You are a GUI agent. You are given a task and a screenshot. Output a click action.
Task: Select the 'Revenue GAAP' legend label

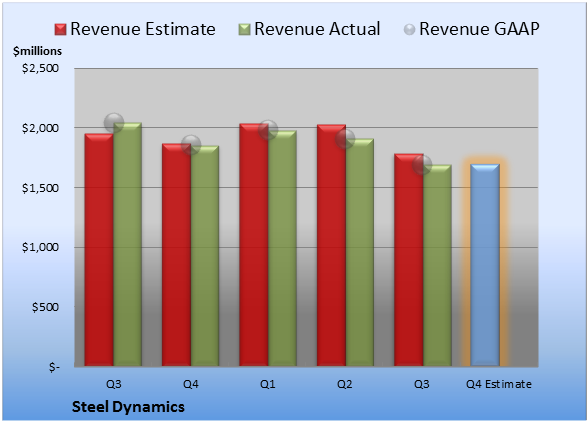point(479,29)
